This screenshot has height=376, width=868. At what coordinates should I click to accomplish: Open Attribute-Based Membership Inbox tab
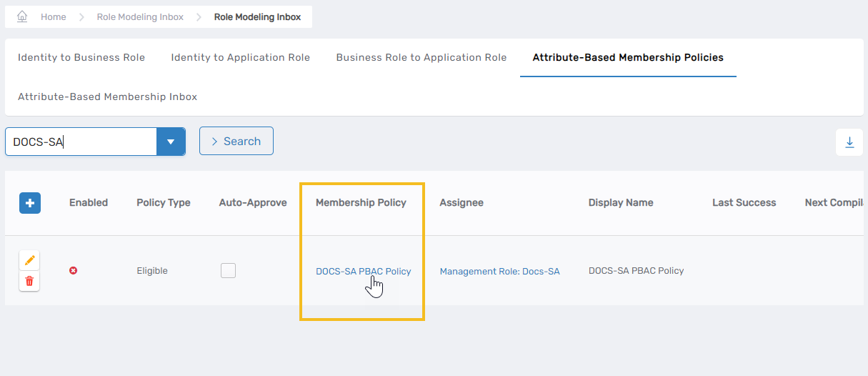click(x=107, y=97)
